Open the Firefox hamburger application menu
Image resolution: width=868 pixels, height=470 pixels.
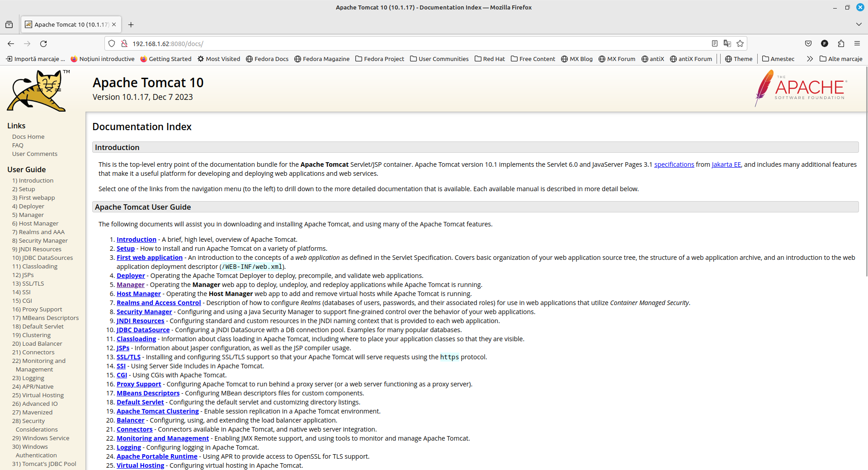(x=857, y=44)
